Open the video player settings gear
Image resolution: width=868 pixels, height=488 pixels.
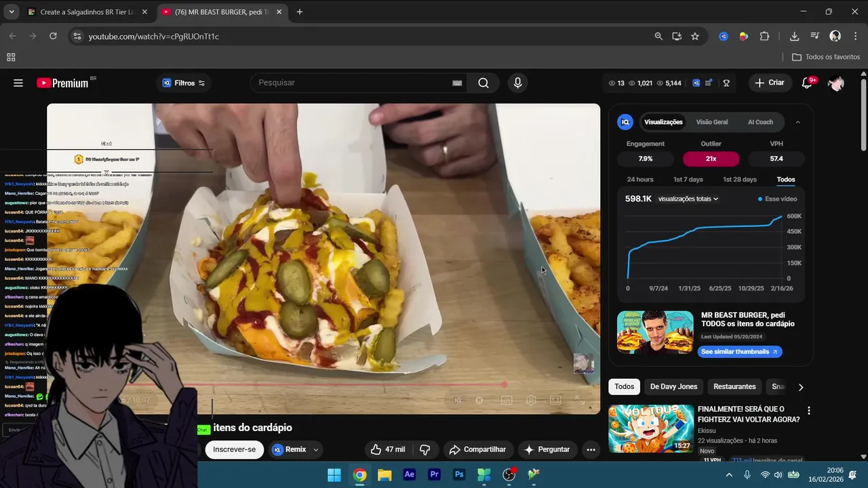[531, 400]
